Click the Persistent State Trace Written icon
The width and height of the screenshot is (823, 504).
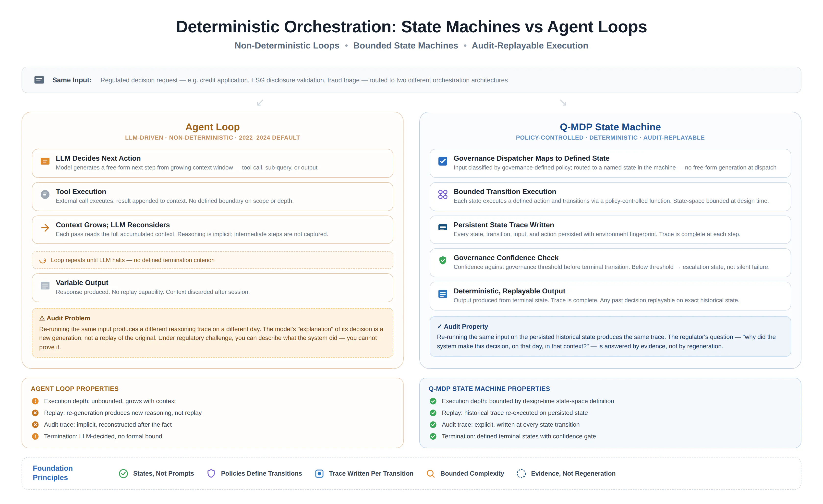click(x=443, y=228)
